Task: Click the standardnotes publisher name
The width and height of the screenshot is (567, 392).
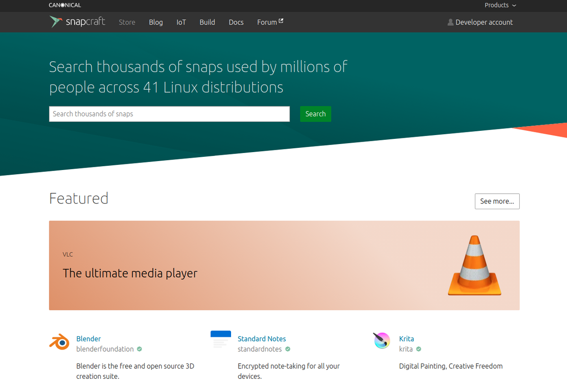Action: (x=260, y=349)
